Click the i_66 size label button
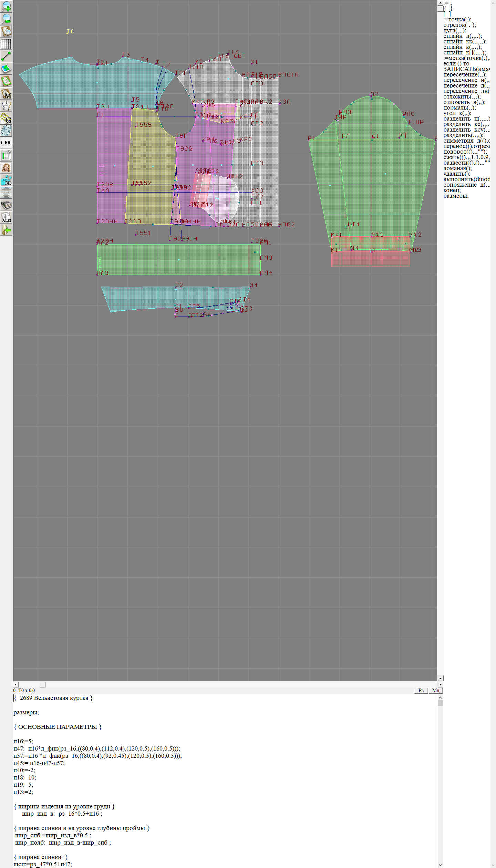 click(6, 143)
